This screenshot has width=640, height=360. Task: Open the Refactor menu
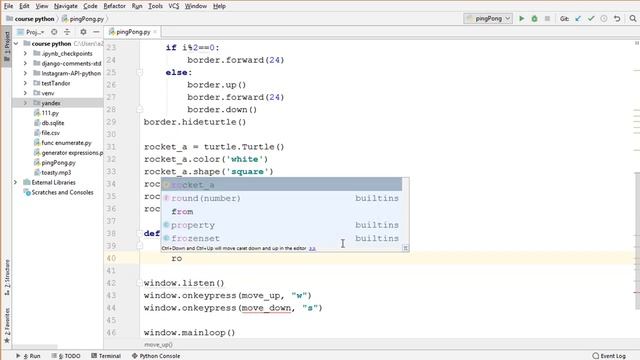click(114, 6)
